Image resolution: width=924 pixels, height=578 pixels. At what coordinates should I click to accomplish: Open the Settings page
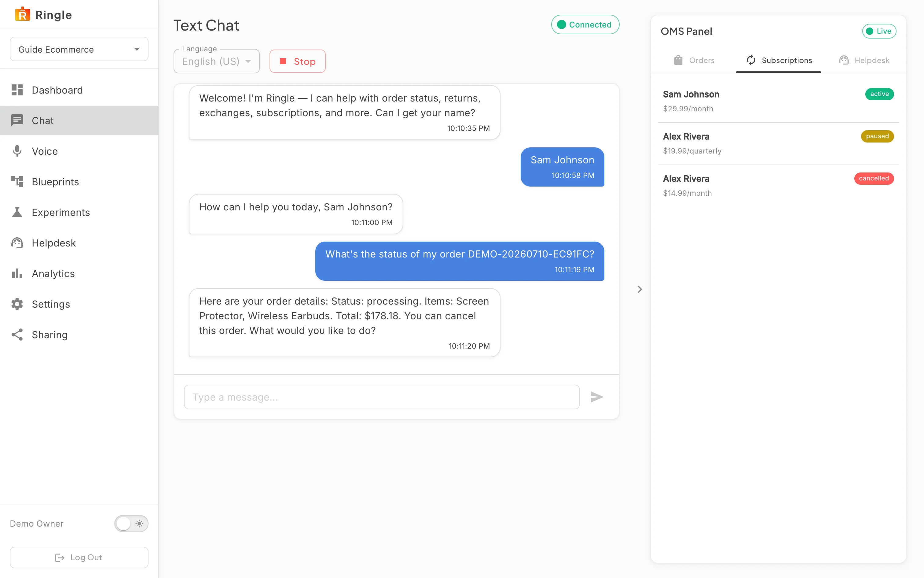point(79,304)
